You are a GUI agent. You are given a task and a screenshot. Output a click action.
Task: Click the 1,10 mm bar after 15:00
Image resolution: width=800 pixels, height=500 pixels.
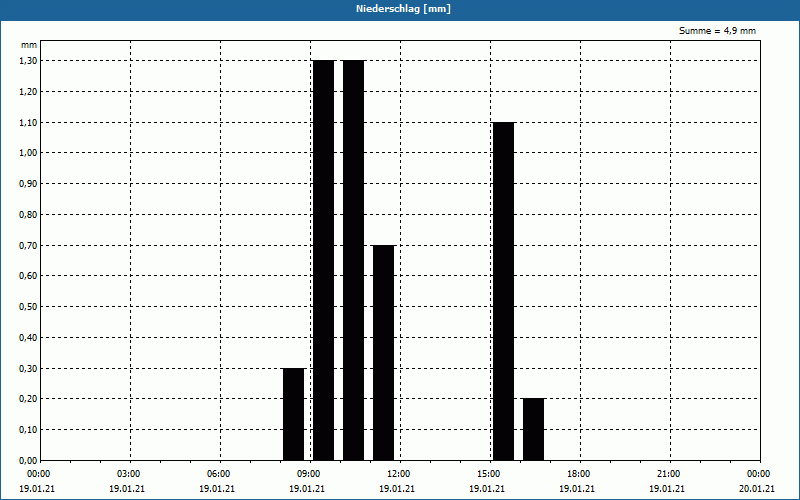504,291
